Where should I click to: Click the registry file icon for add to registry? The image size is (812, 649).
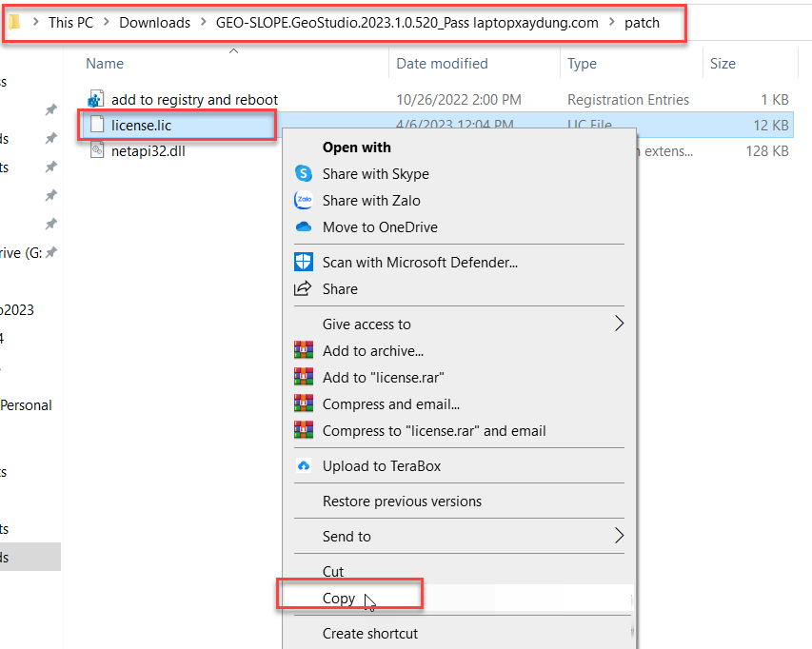click(x=95, y=99)
